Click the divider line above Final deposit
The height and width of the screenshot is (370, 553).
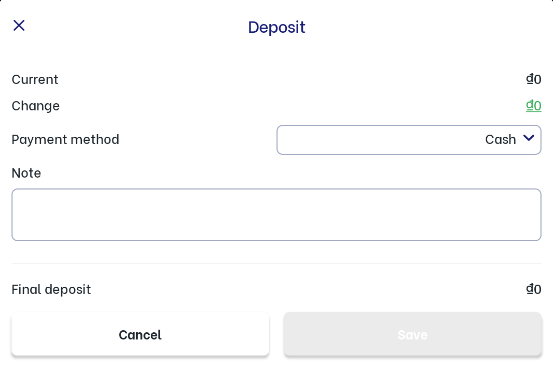276,263
